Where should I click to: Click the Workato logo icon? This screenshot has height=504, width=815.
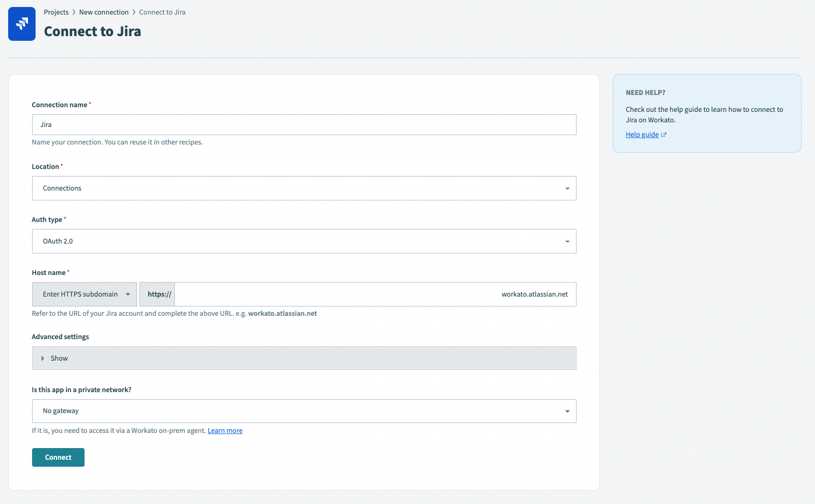(x=22, y=23)
